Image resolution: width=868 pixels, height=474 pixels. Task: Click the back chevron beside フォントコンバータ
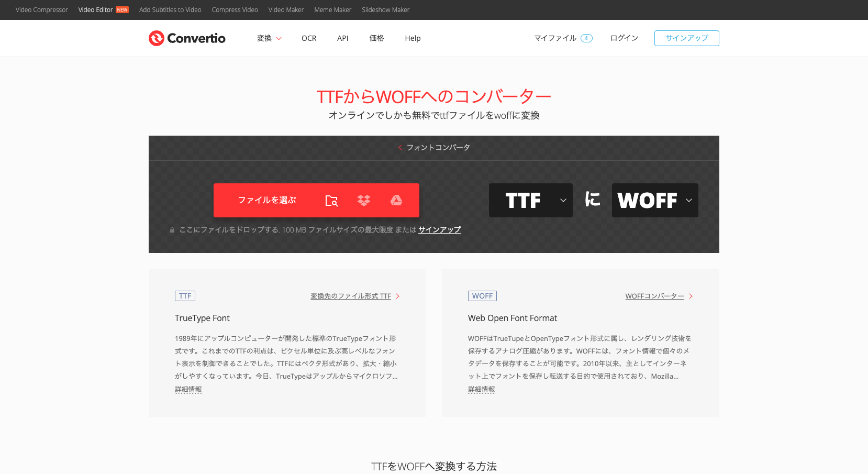[400, 148]
